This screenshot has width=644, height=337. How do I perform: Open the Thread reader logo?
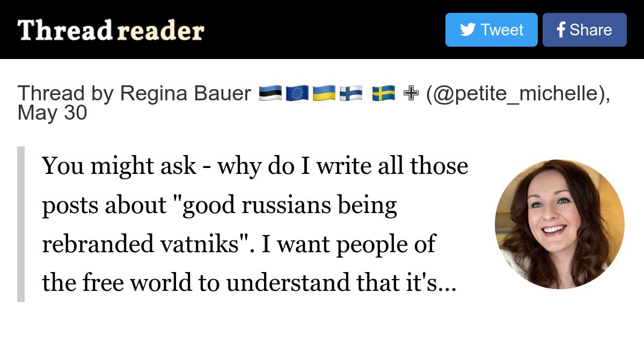click(x=111, y=31)
